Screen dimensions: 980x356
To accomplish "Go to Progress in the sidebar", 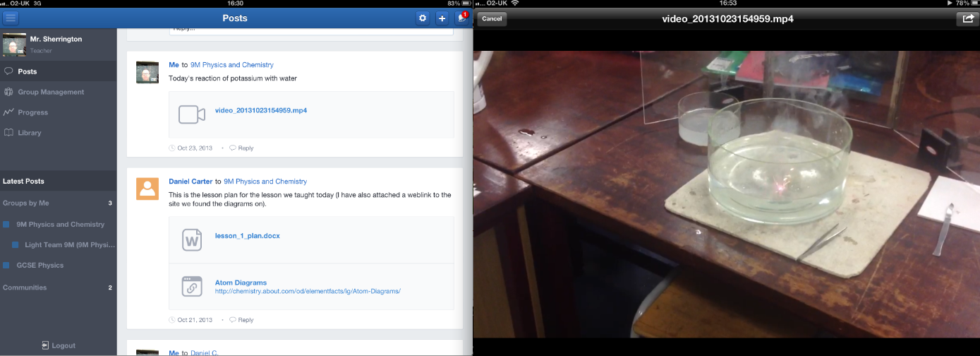I will pos(33,112).
